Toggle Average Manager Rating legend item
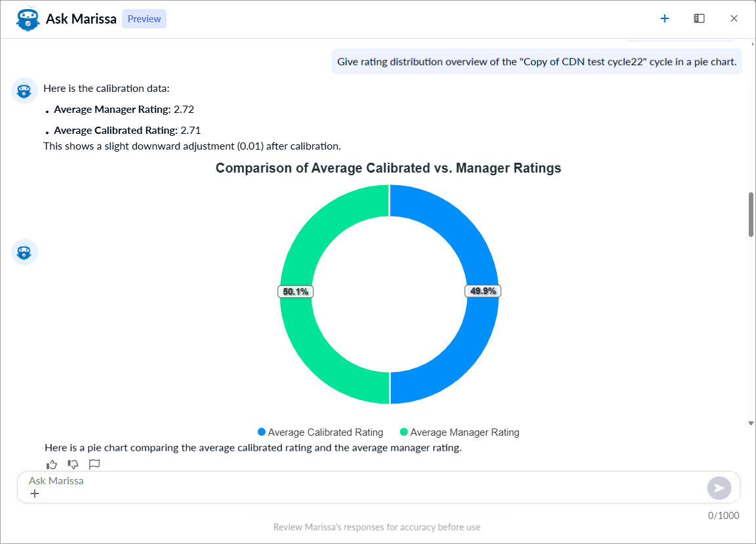 459,432
